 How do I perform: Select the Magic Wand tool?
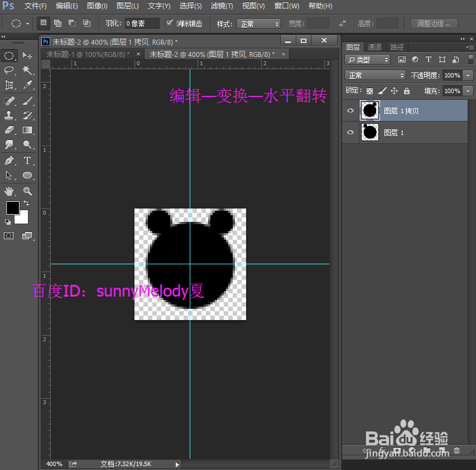27,70
